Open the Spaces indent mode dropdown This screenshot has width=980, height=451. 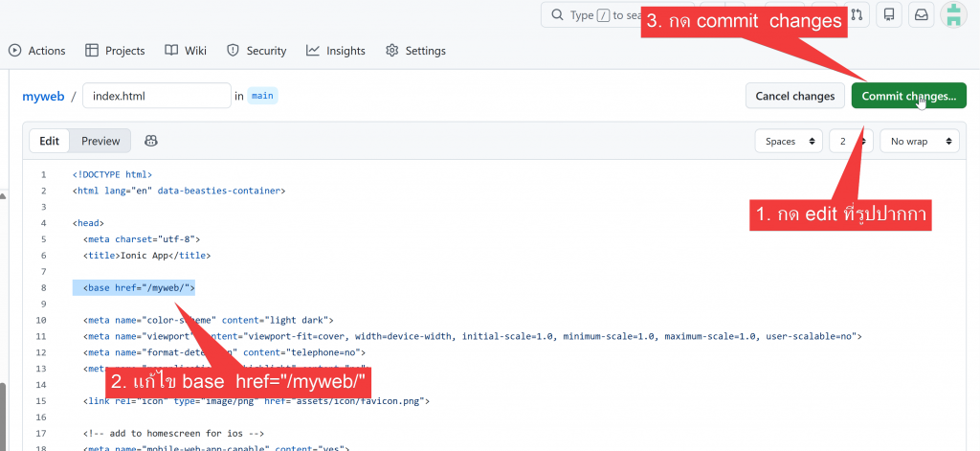789,141
